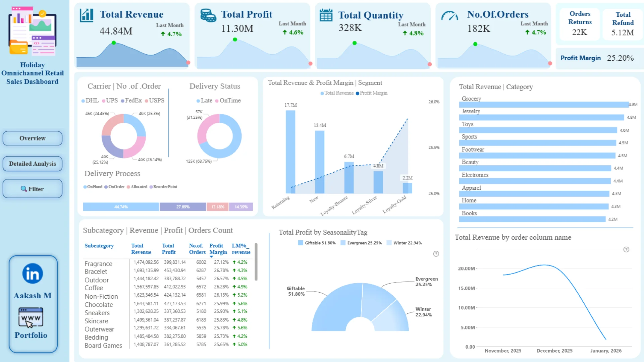Open the Overview page
This screenshot has height=362, width=644.
tap(33, 138)
